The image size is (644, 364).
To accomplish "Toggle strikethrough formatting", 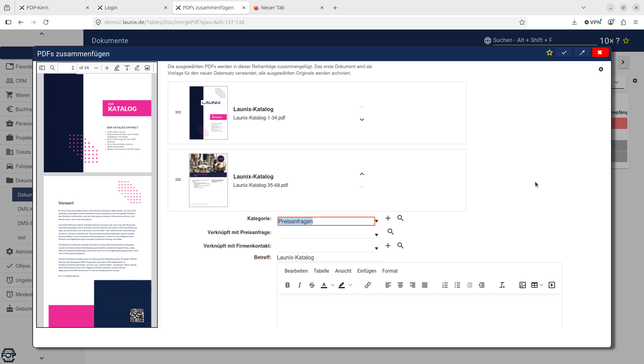I will (312, 285).
